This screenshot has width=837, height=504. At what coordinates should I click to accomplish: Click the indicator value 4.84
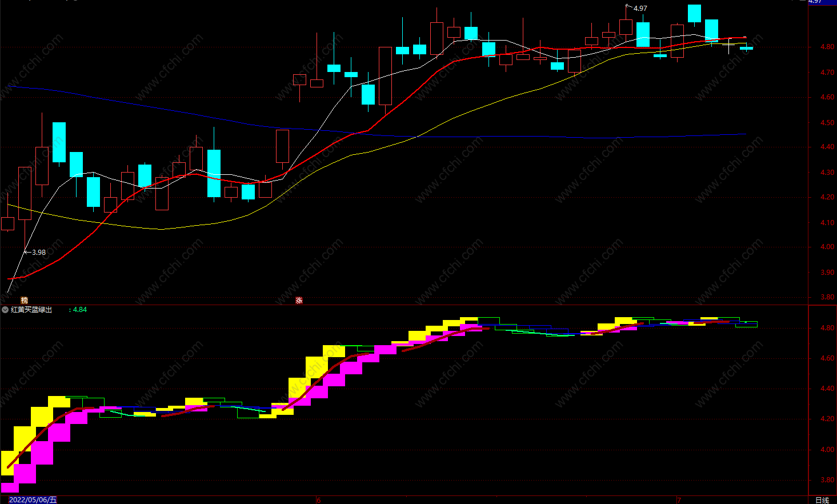pos(79,310)
